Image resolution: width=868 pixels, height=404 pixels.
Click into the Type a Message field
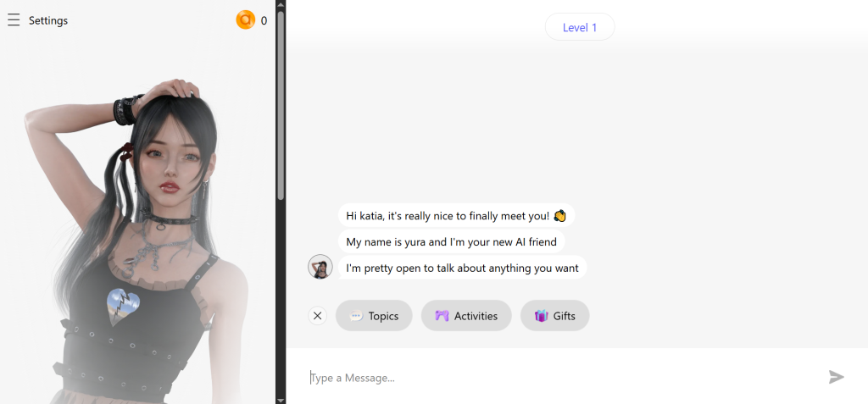click(562, 378)
